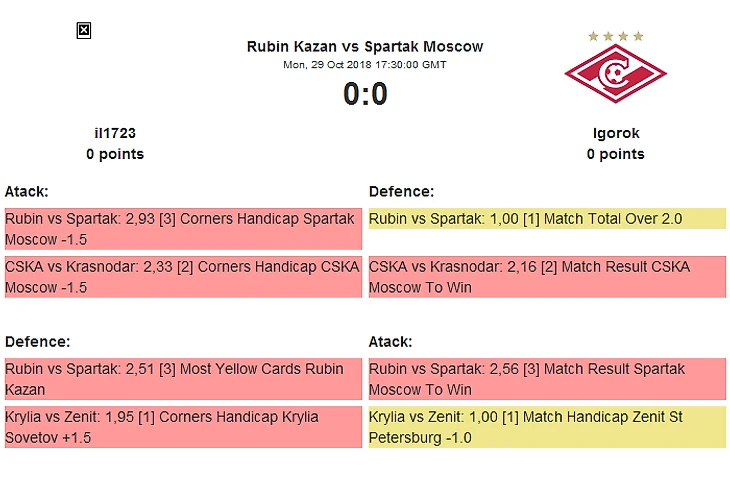
Task: Select the yellow Match Total Over 2.0 bet
Action: point(547,218)
